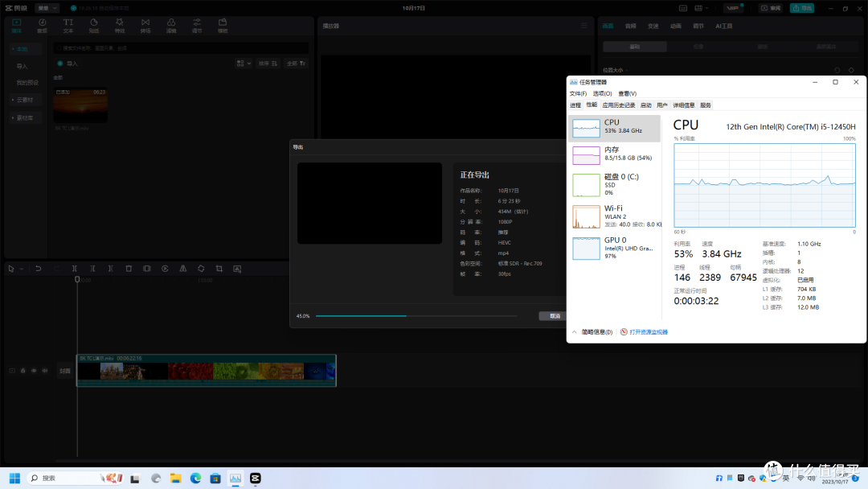This screenshot has height=489, width=868.
Task: Open the 音频 audio panel icon
Action: 42,26
